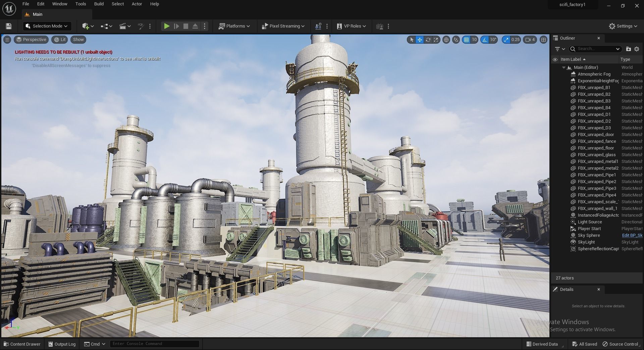Open the Outliner filter dropdown
644x350 pixels.
coord(559,49)
